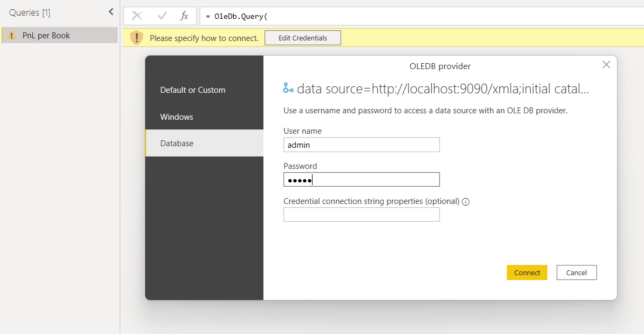The width and height of the screenshot is (644, 334).
Task: Click the formula bar cancel X icon
Action: pos(137,16)
